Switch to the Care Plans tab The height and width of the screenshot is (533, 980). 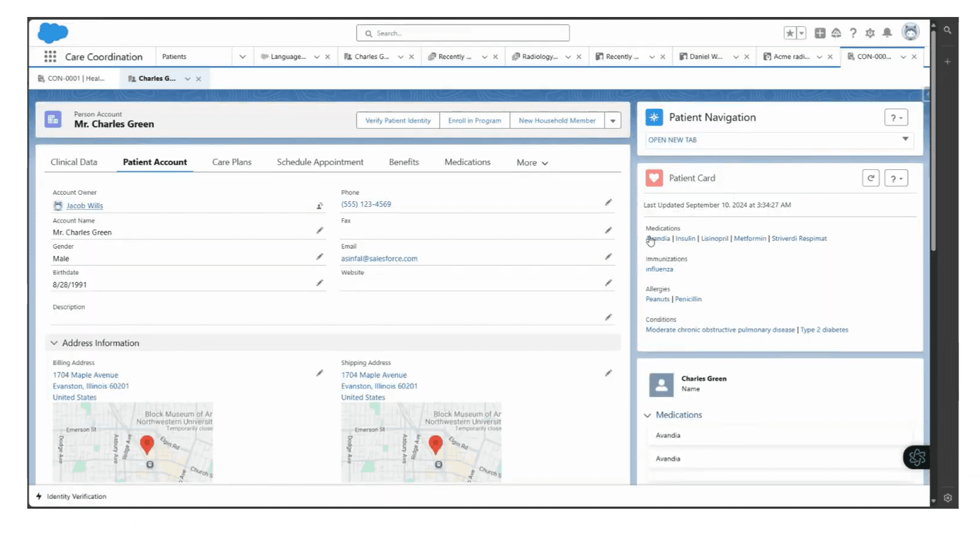[232, 162]
